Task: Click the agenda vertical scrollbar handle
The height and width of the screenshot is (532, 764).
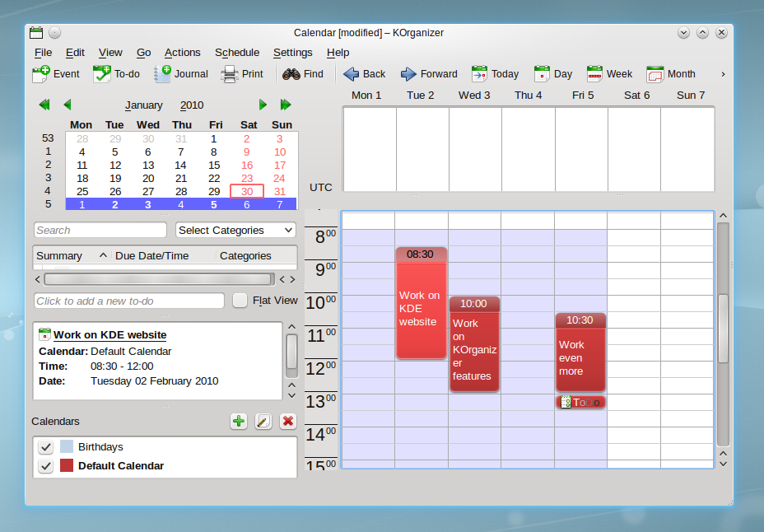Action: (723, 329)
